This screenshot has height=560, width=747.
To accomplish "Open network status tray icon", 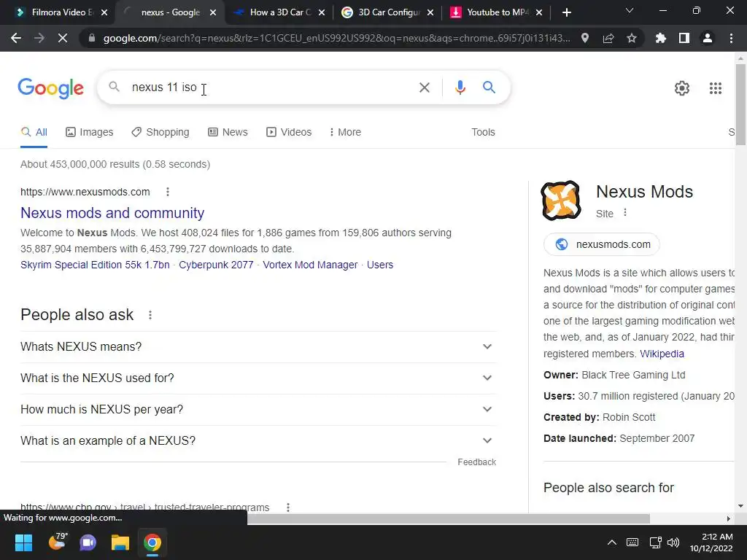I will [x=656, y=542].
